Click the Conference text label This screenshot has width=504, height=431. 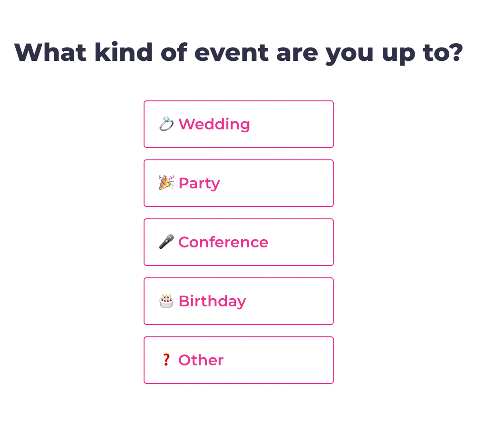coord(223,242)
